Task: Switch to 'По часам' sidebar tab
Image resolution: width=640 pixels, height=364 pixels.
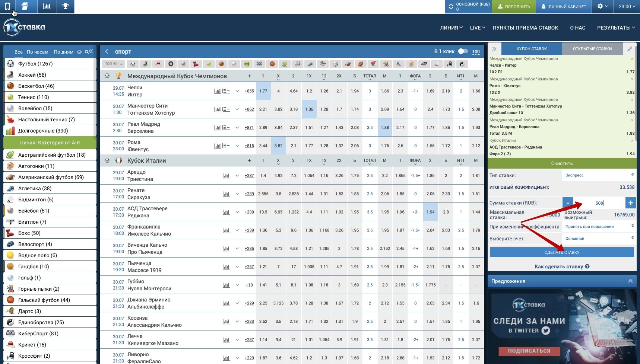Action: [37, 52]
